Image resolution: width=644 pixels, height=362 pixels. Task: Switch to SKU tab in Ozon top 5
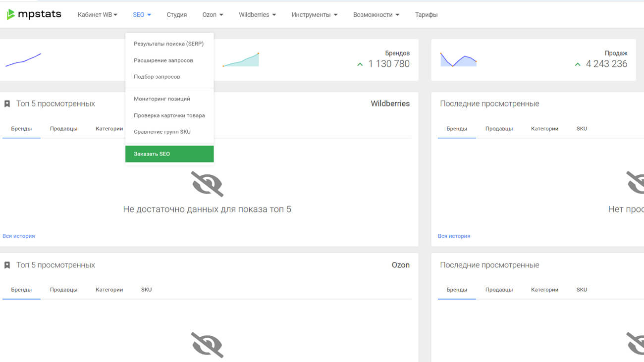pyautogui.click(x=146, y=290)
